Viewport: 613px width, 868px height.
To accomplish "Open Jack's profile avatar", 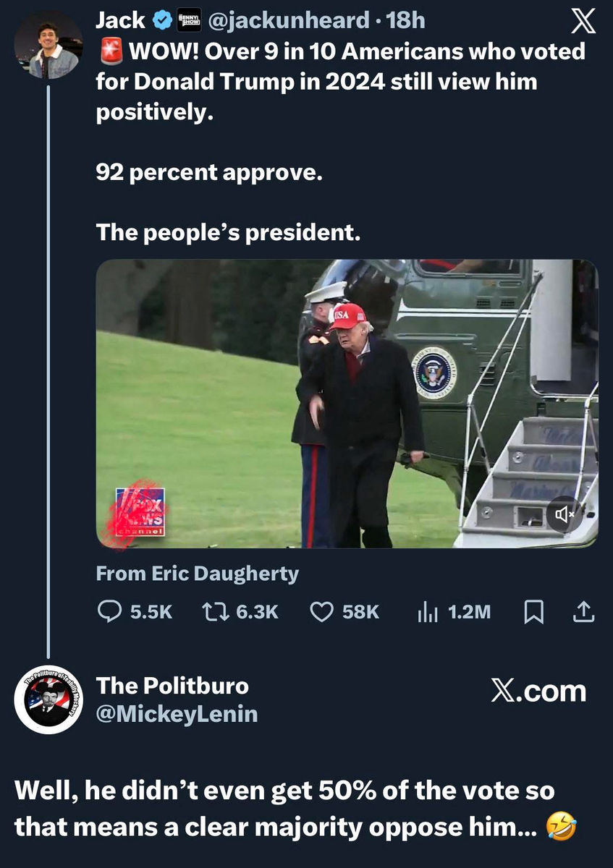I will click(47, 45).
